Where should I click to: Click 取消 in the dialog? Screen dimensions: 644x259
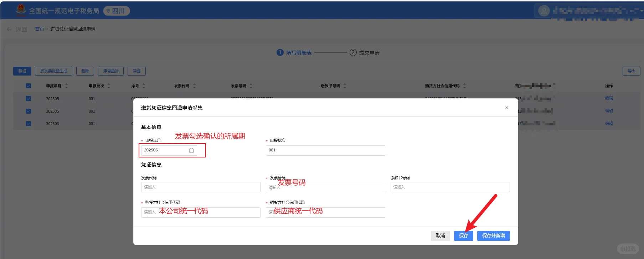441,235
